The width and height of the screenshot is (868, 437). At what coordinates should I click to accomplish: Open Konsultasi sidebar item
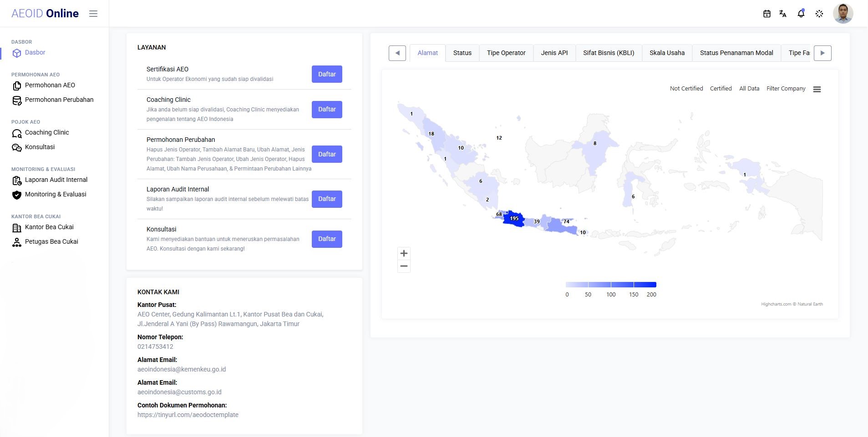(40, 147)
